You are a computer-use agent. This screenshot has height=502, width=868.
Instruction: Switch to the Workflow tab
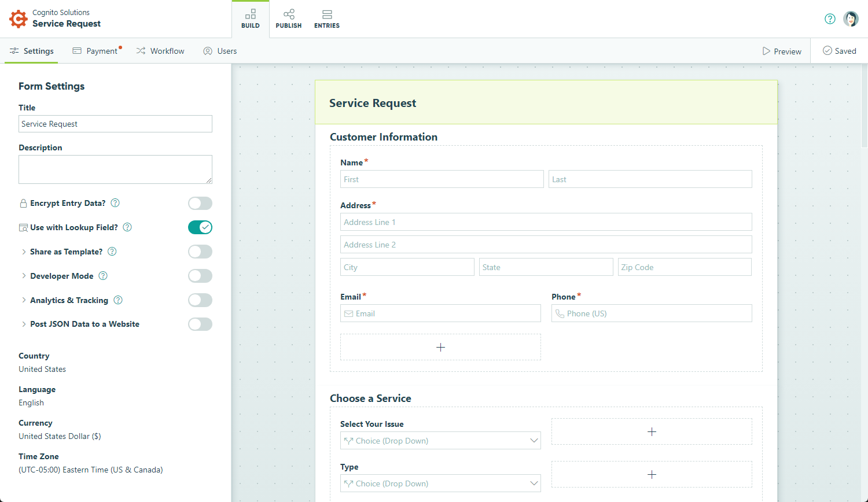160,51
